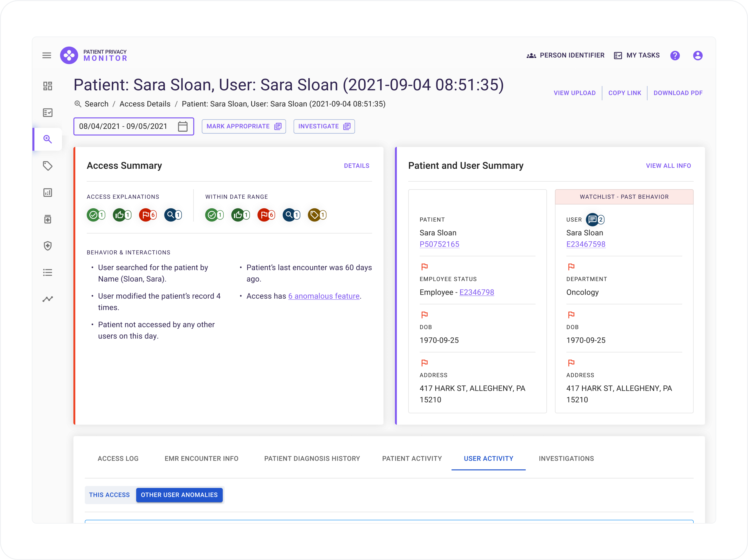The width and height of the screenshot is (748, 560).
Task: Click the flag above Department
Action: click(x=571, y=267)
